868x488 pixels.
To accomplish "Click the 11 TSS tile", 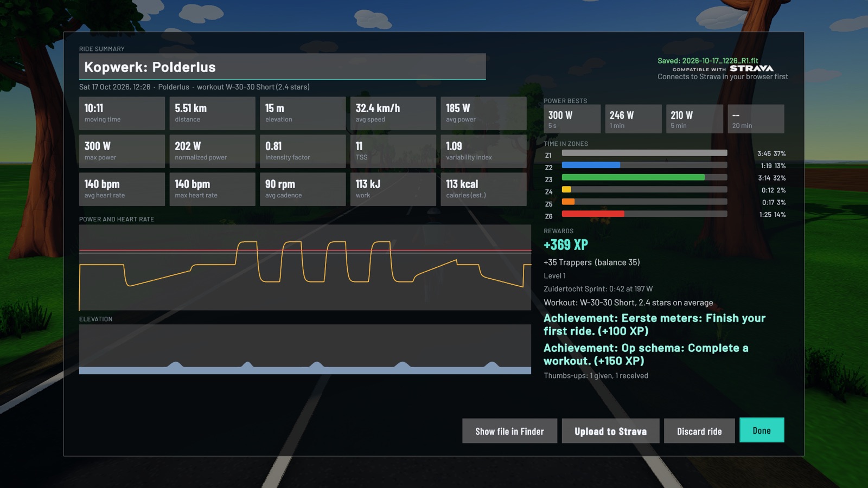I will [393, 151].
